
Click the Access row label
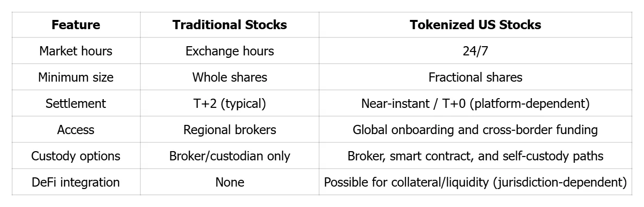76,130
